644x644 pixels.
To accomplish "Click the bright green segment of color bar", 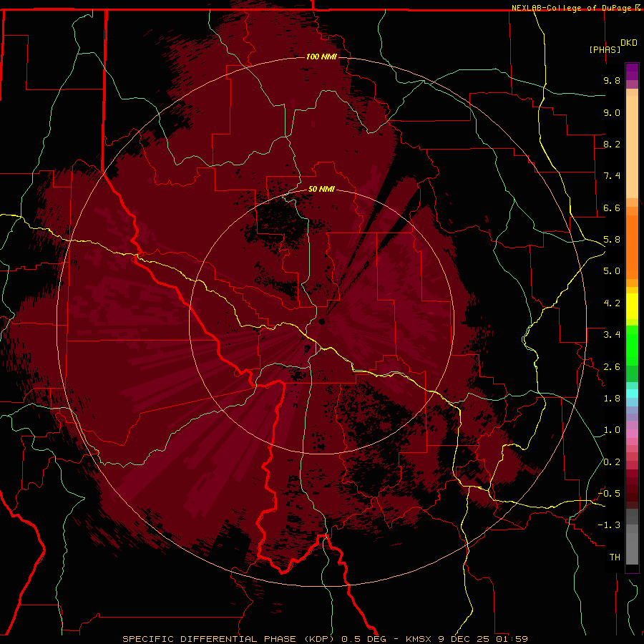I will tap(632, 346).
